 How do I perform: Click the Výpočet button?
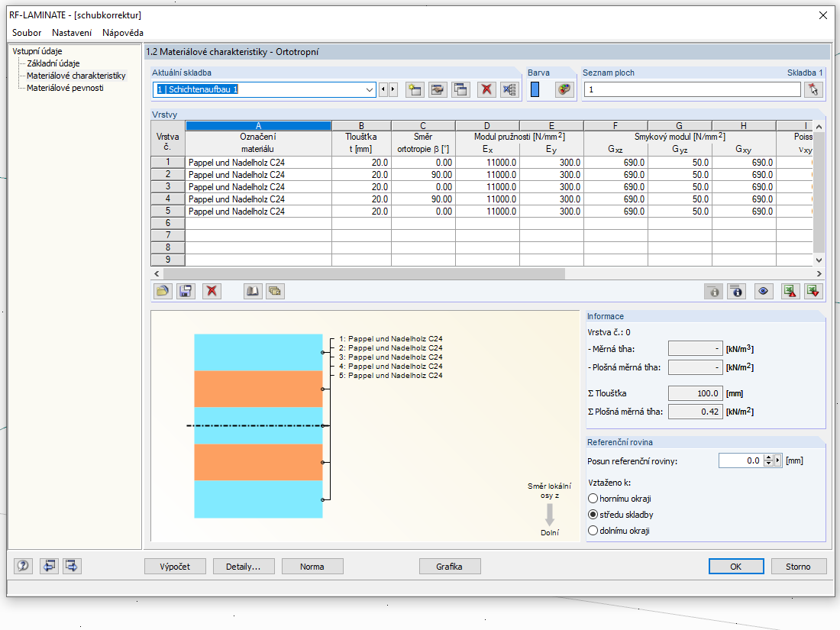tap(175, 567)
